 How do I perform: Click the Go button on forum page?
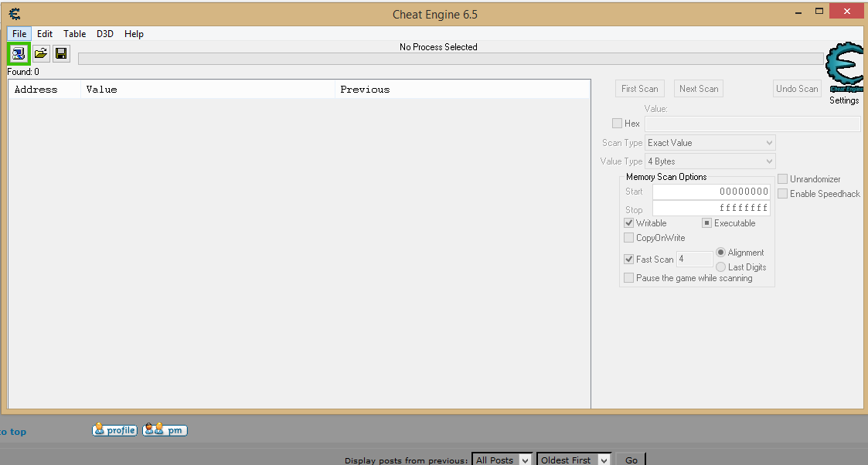pos(631,460)
